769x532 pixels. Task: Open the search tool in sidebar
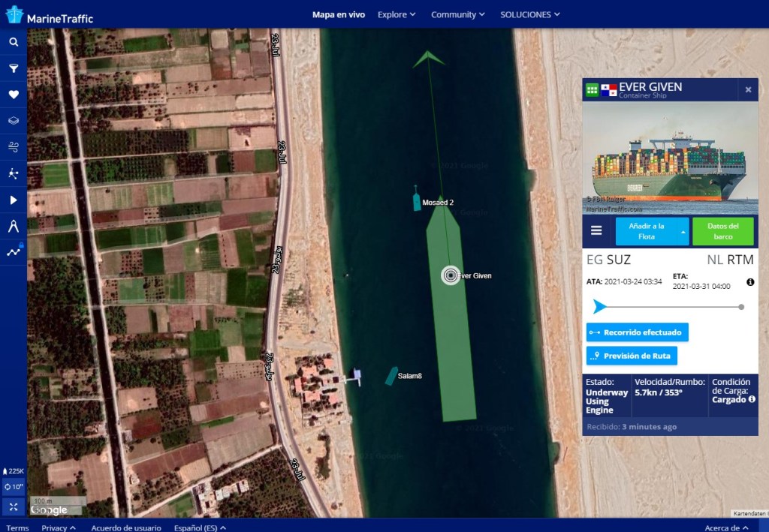point(14,42)
